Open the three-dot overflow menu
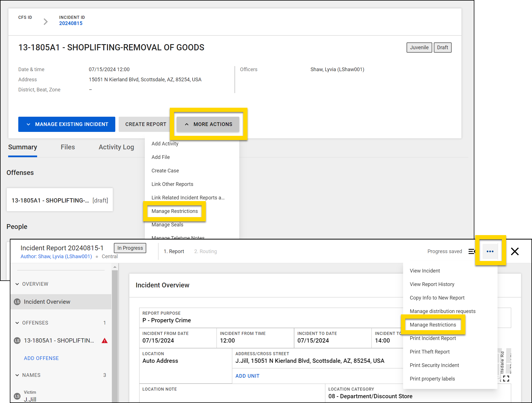532x403 pixels. [490, 251]
